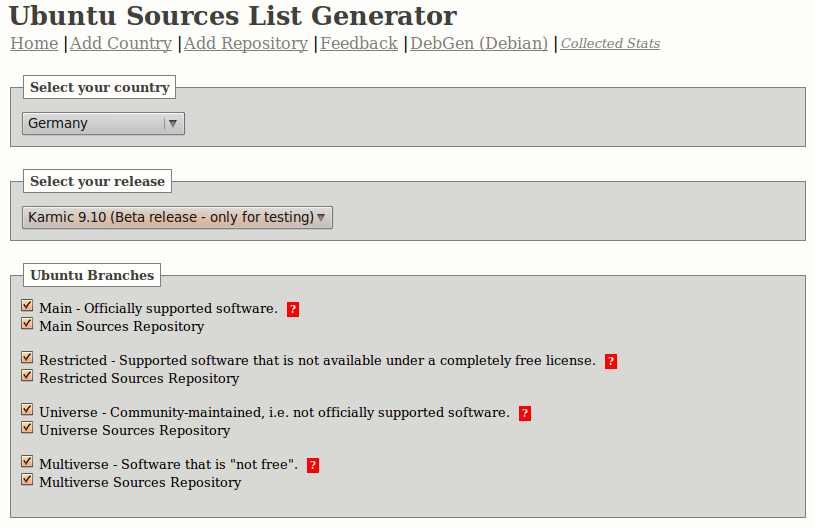Uncheck Main - Officially supported software
Screen dimensions: 815x528
[x=27, y=307]
